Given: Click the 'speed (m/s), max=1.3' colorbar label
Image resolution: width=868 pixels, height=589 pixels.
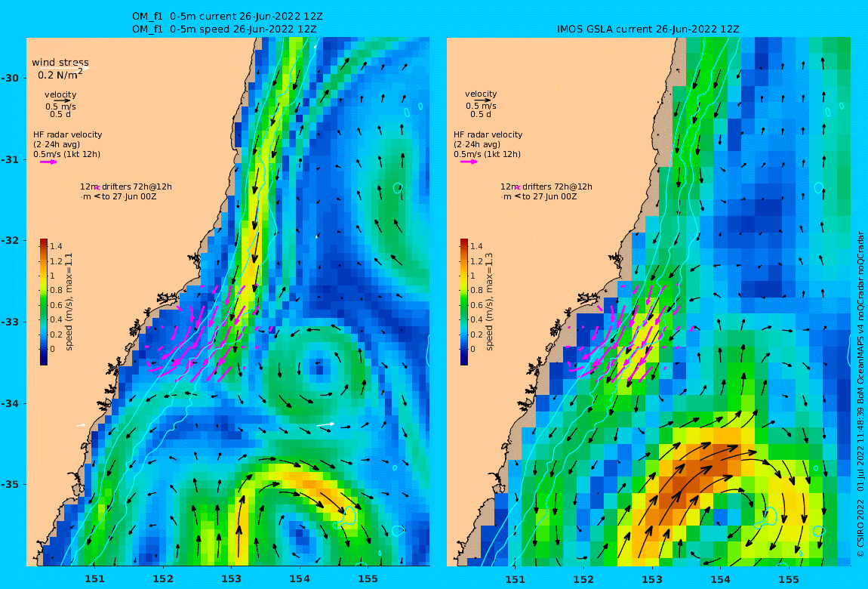Looking at the screenshot, I should coord(489,302).
